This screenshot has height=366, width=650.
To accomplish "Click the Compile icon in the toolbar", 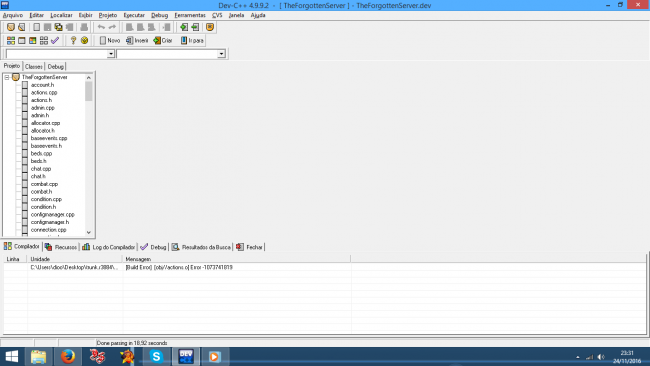I will [11, 40].
